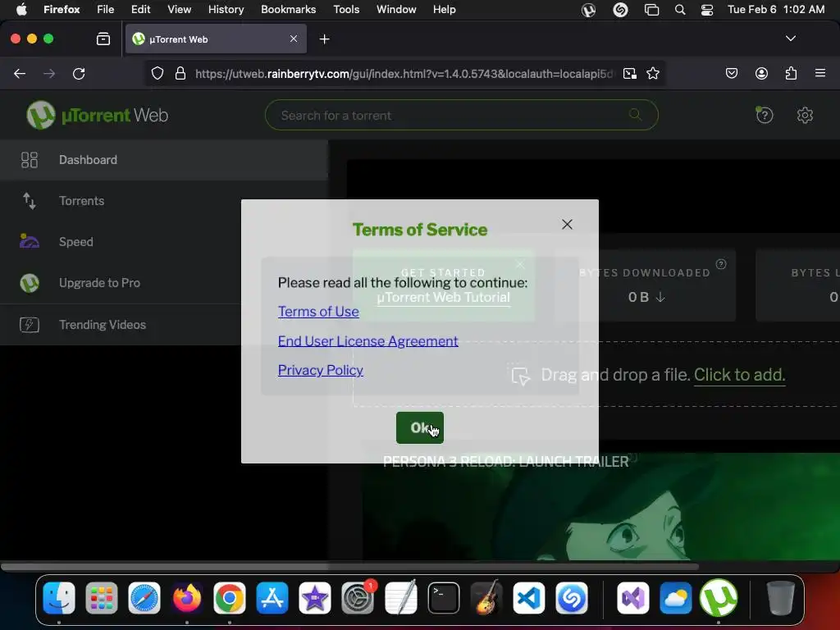Open Finder from the Dock
This screenshot has width=840, height=630.
tap(59, 598)
